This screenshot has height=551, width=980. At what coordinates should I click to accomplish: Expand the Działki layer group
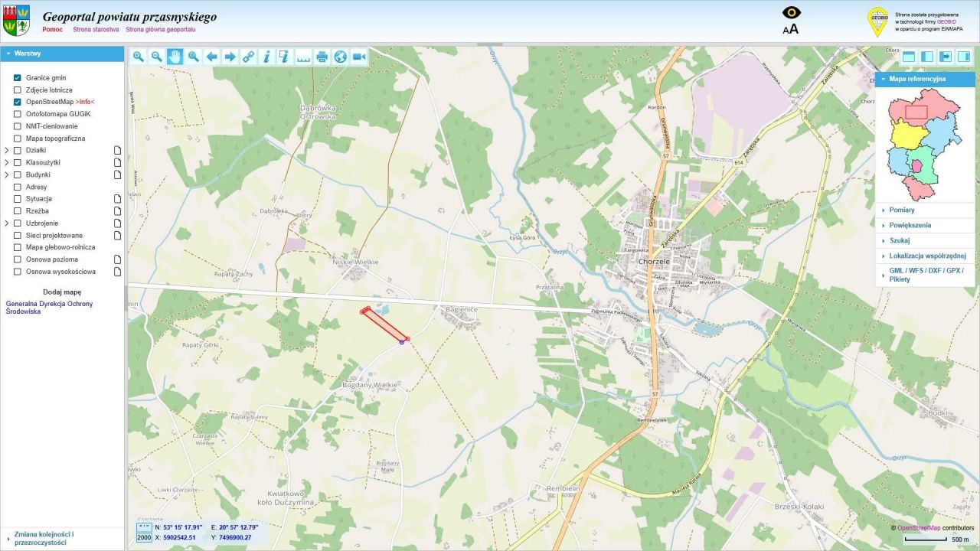(7, 151)
